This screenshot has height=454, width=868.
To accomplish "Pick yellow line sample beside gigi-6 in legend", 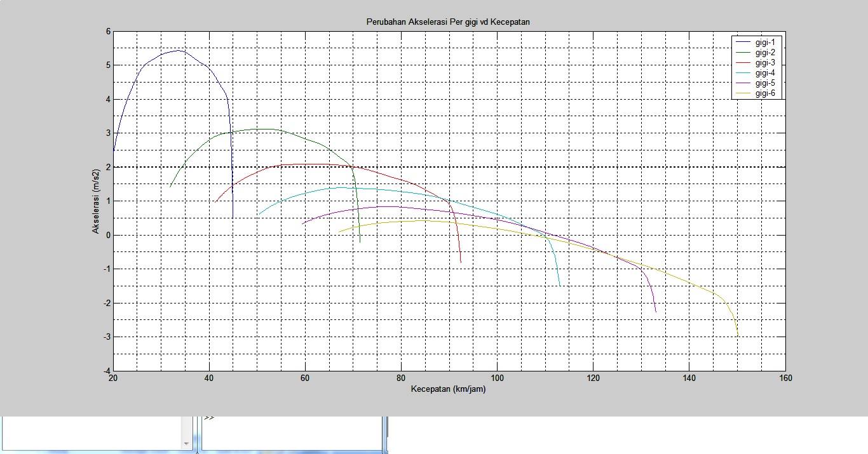I will [x=743, y=93].
